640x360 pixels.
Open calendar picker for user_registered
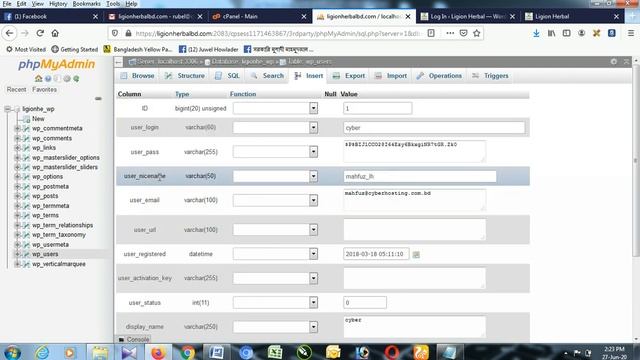416,254
